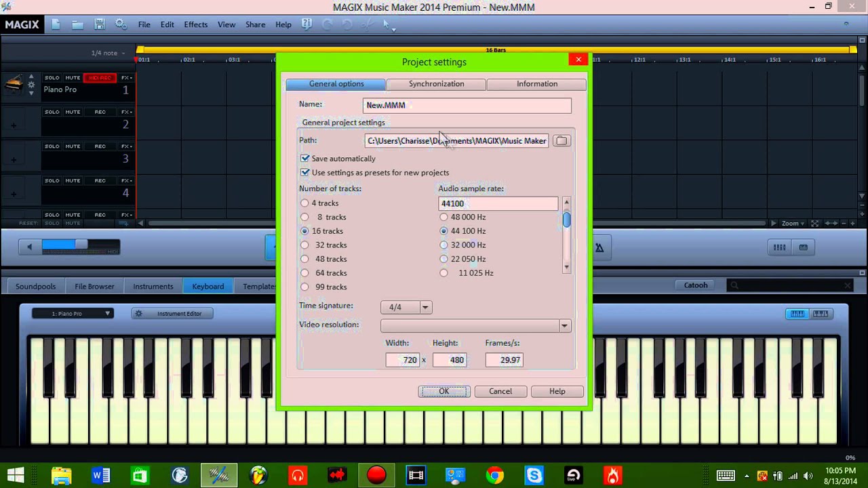Select the 99 tracks radio option
This screenshot has height=488, width=868.
pyautogui.click(x=304, y=287)
